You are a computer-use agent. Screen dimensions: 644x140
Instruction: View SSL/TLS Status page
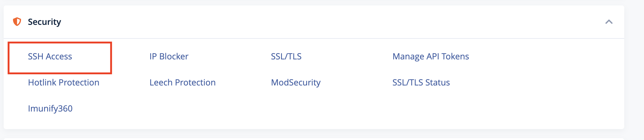(421, 82)
